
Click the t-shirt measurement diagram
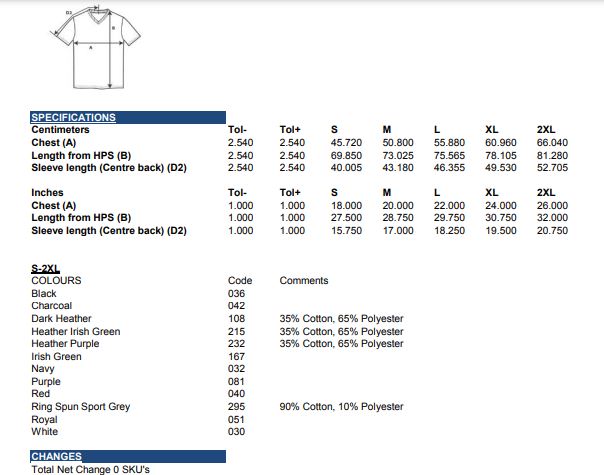click(93, 47)
